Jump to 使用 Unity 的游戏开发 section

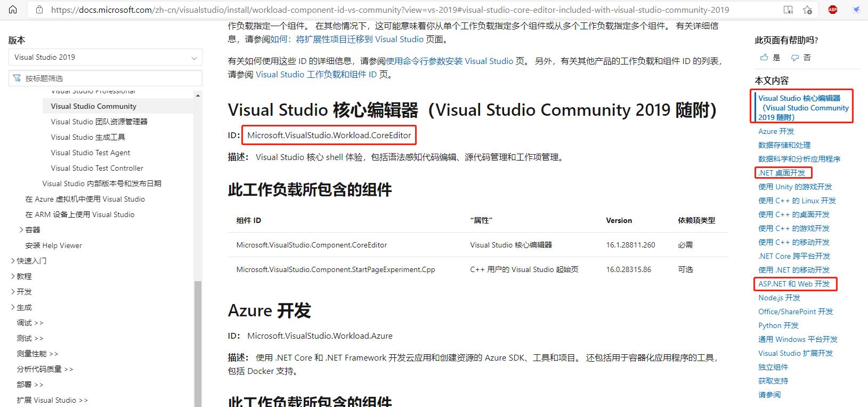click(795, 187)
